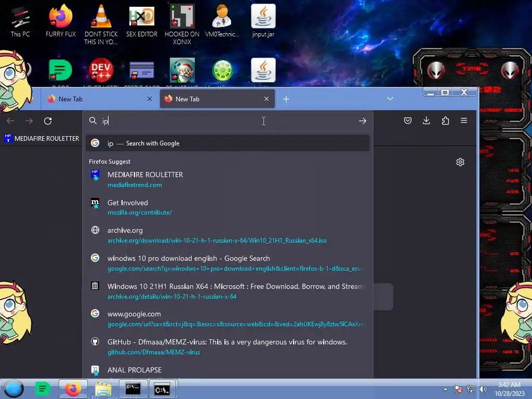Open the DEV C++ desktop shortcut
This screenshot has height=399, width=532.
coord(101,71)
